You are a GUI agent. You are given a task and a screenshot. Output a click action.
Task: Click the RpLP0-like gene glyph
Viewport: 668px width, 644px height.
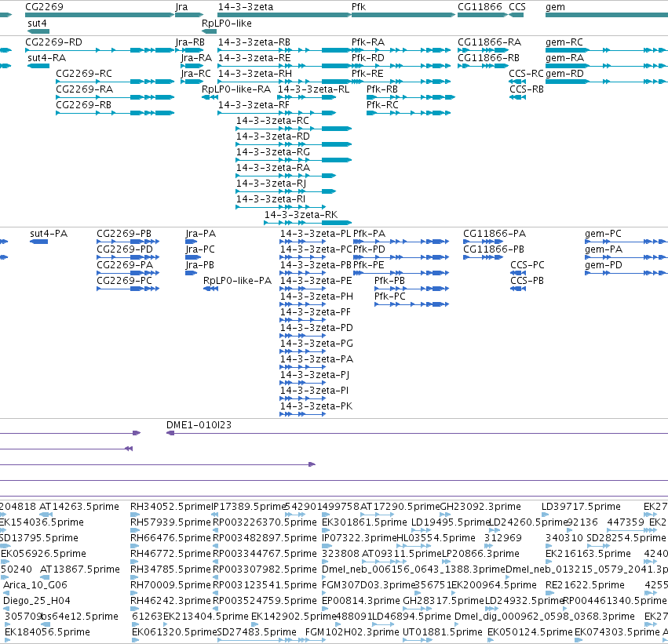pos(209,31)
